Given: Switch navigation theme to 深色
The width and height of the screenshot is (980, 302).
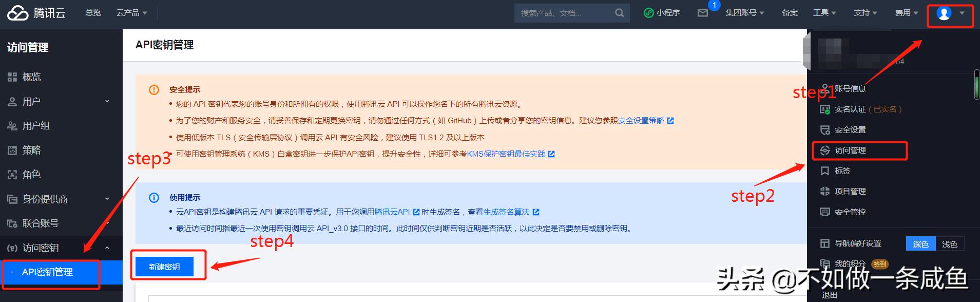Looking at the screenshot, I should [x=920, y=244].
